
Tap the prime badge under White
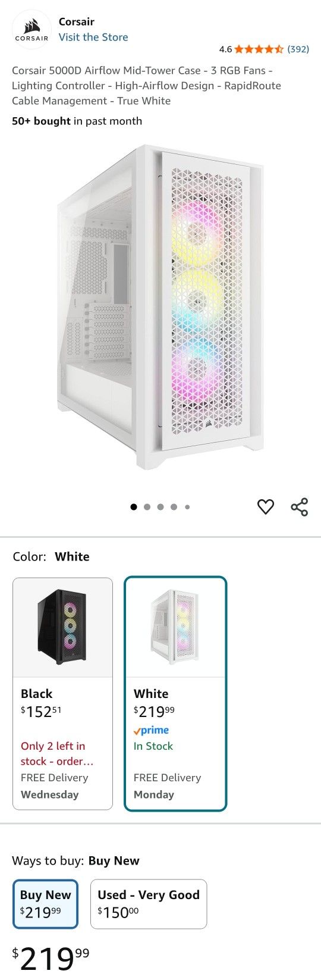click(x=151, y=730)
